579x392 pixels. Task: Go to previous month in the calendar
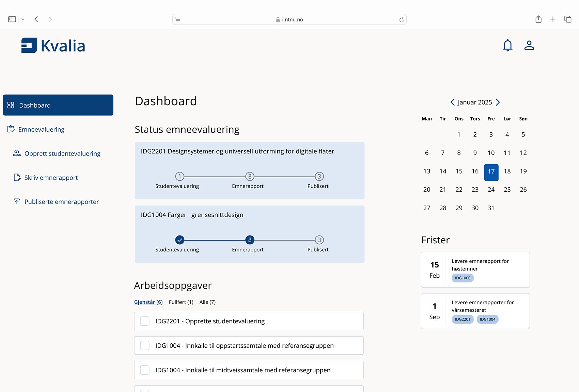point(453,102)
